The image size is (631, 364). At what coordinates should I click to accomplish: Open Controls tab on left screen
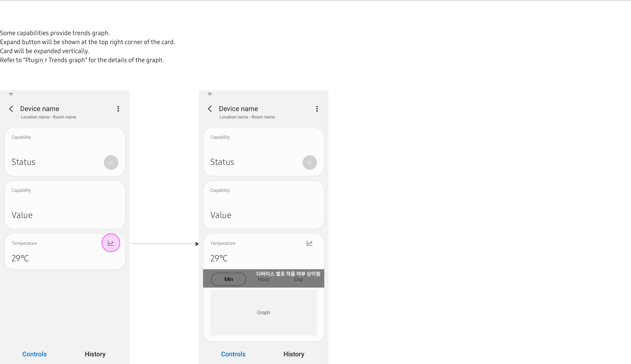coord(34,354)
